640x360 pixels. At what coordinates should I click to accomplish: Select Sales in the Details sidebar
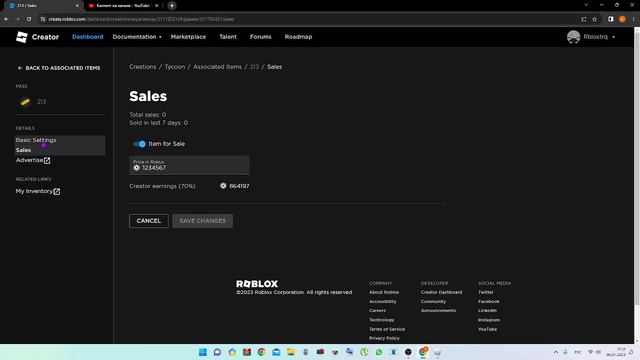click(x=23, y=150)
